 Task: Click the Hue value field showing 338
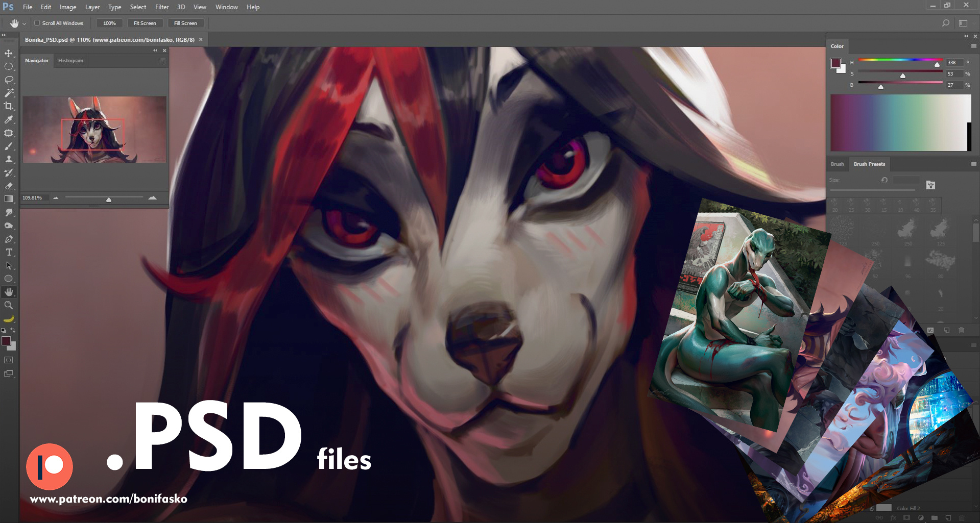[x=954, y=62]
